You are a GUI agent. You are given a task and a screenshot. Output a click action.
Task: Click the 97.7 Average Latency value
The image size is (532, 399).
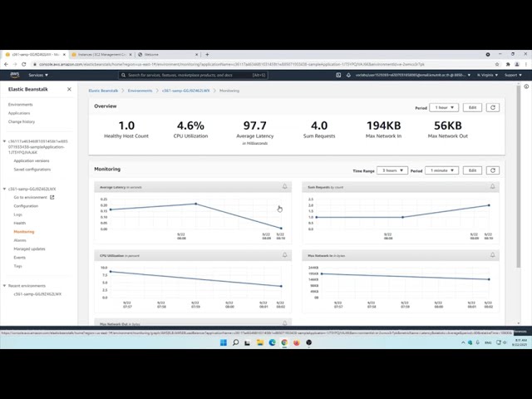pos(255,126)
